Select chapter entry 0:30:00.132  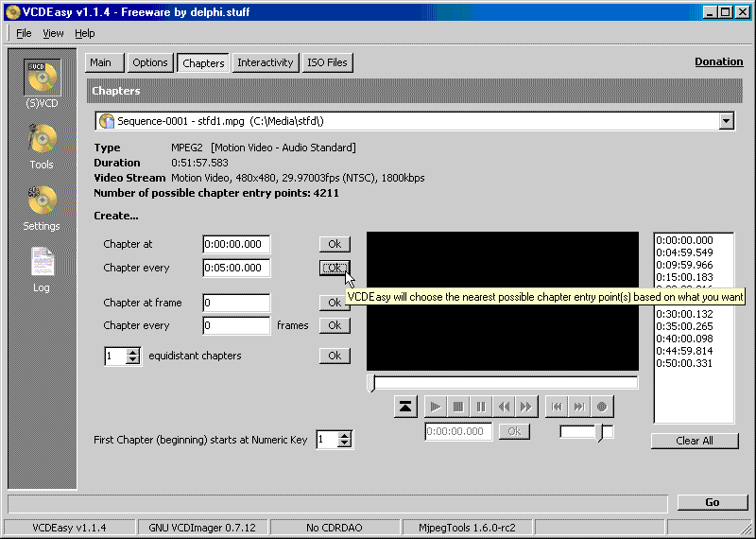coord(684,314)
